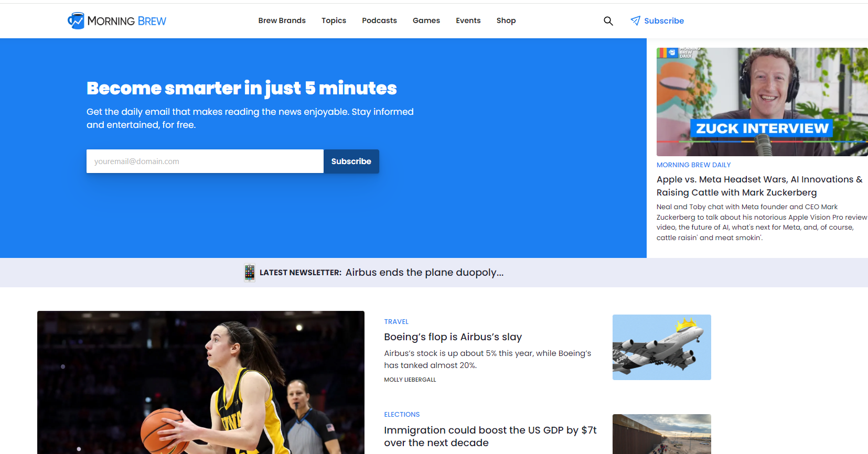The image size is (868, 454).
Task: Click the Travel category label
Action: (x=396, y=321)
